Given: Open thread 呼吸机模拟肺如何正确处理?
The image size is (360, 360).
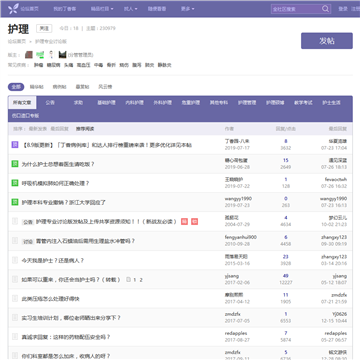Looking at the screenshot, I should click(x=55, y=183).
